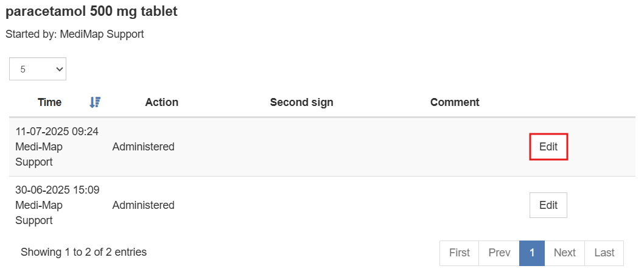Click the Started by: MediMap Support text

(74, 35)
